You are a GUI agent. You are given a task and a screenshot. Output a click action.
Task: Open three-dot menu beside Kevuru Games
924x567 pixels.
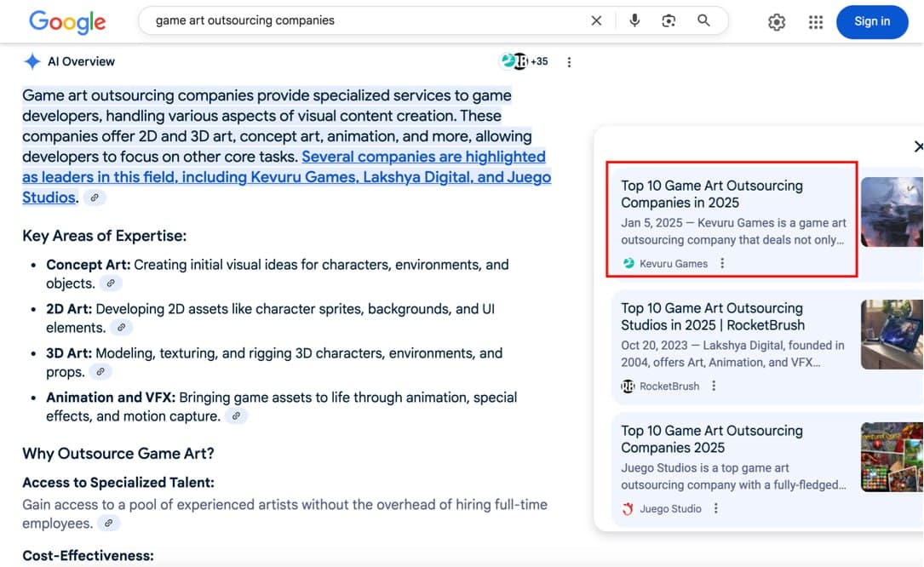(x=722, y=263)
